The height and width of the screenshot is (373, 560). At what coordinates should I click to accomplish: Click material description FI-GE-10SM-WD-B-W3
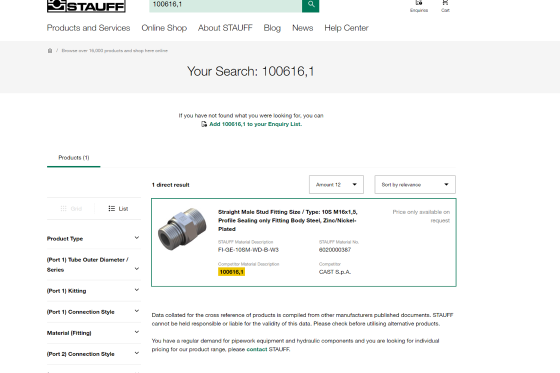248,250
